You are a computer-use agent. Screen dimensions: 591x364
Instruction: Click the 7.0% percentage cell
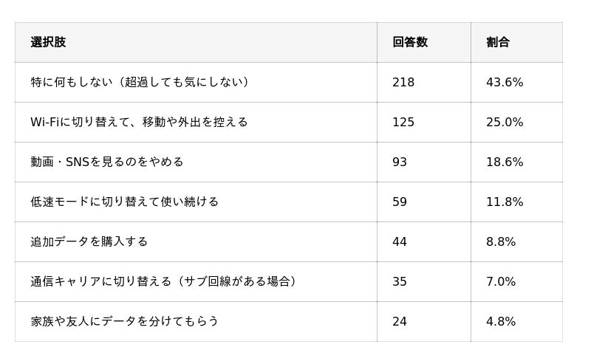[501, 281]
